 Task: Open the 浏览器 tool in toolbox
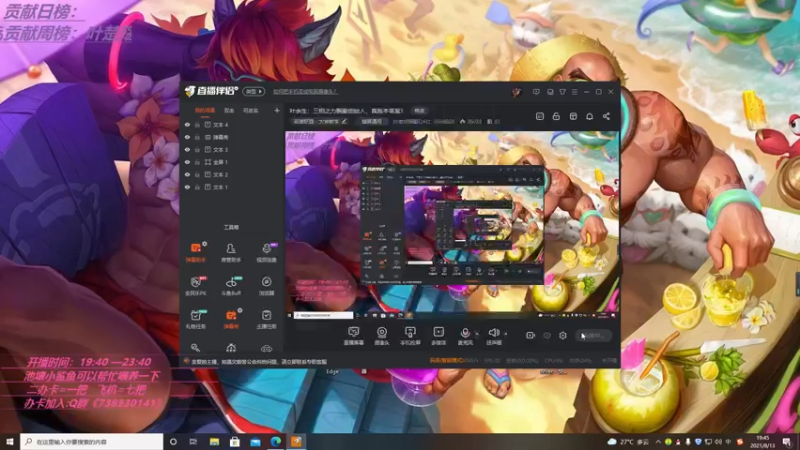tap(266, 286)
